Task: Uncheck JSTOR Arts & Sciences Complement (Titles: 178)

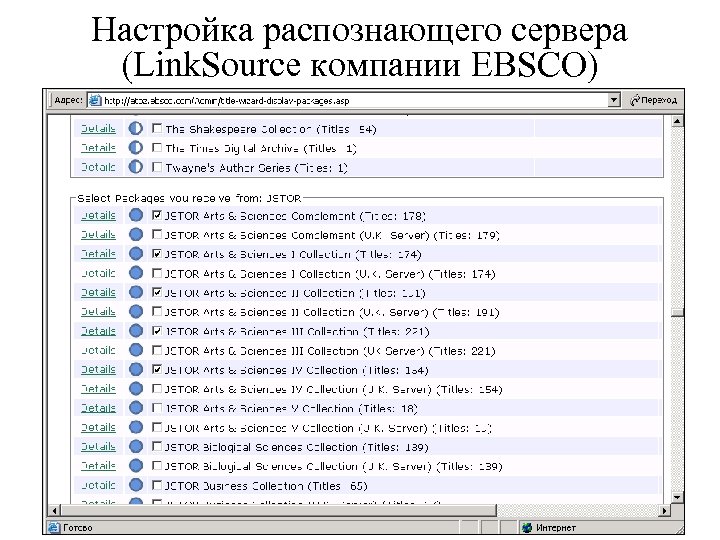Action: tap(157, 215)
